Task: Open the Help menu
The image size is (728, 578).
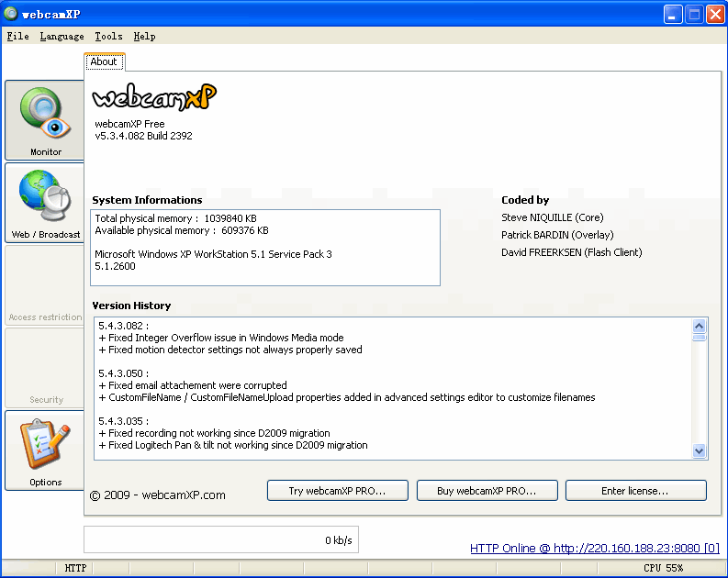Action: (144, 37)
